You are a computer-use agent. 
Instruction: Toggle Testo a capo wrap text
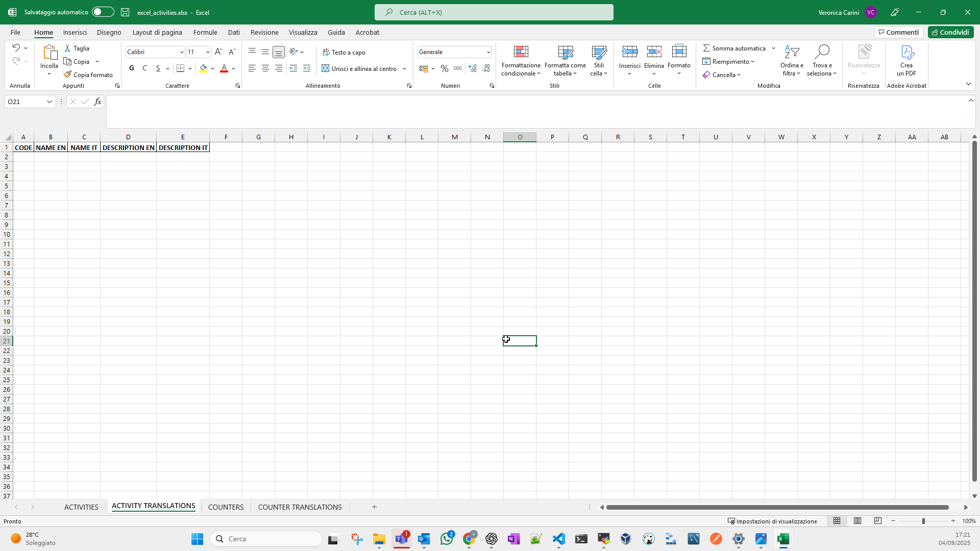click(344, 52)
